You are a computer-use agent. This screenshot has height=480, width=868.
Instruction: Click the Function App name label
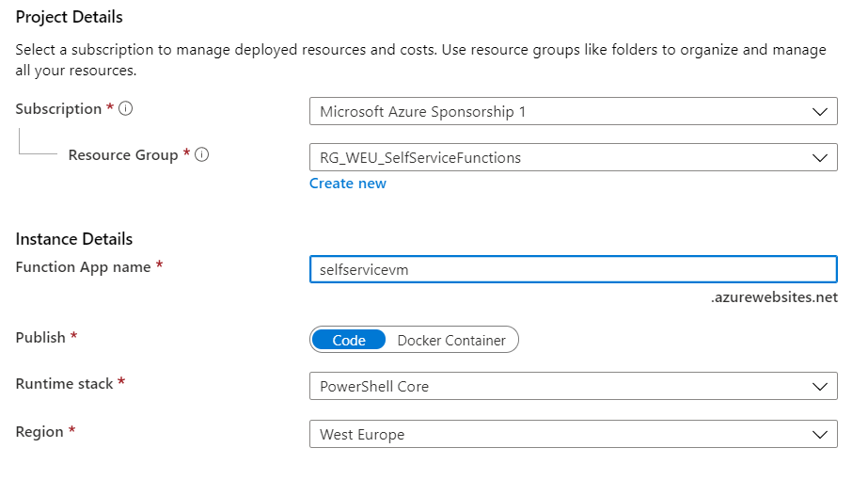point(83,267)
